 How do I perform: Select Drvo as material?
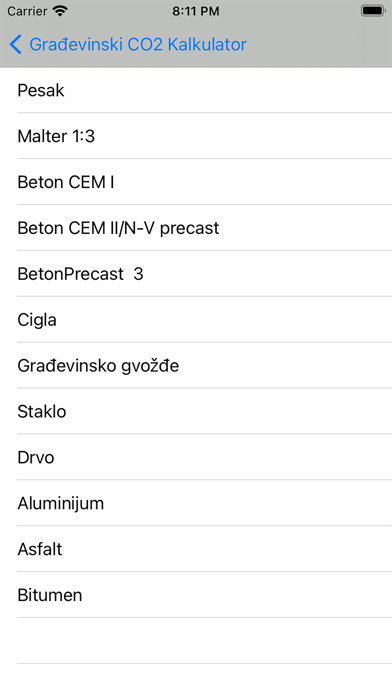tap(196, 457)
